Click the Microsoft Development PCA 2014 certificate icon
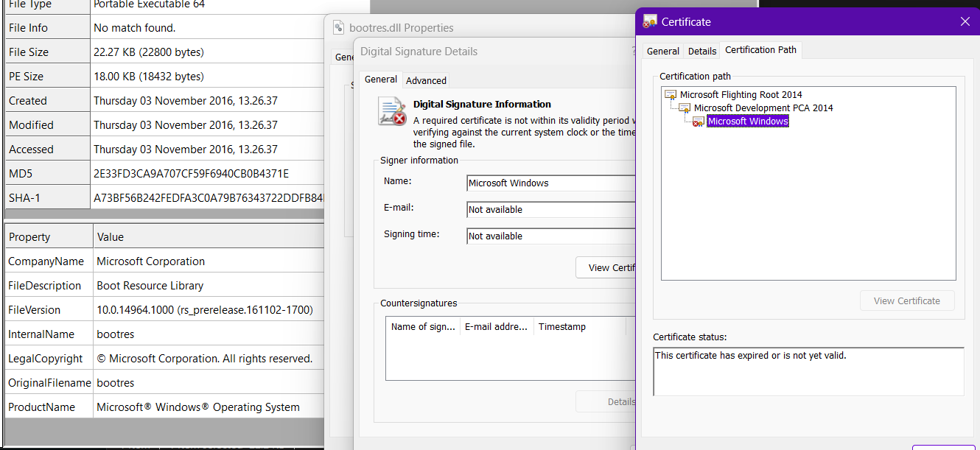The height and width of the screenshot is (450, 980). [x=685, y=108]
